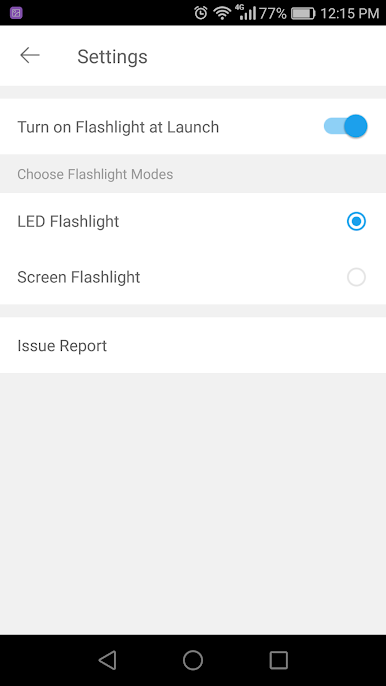Tap Turn on Flashlight at Launch label
The width and height of the screenshot is (386, 686).
(x=118, y=127)
